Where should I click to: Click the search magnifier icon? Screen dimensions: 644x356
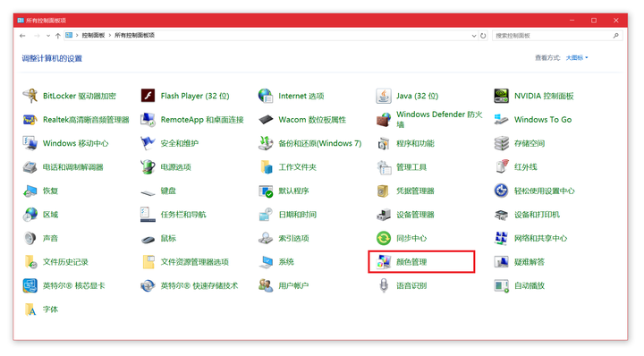click(615, 36)
